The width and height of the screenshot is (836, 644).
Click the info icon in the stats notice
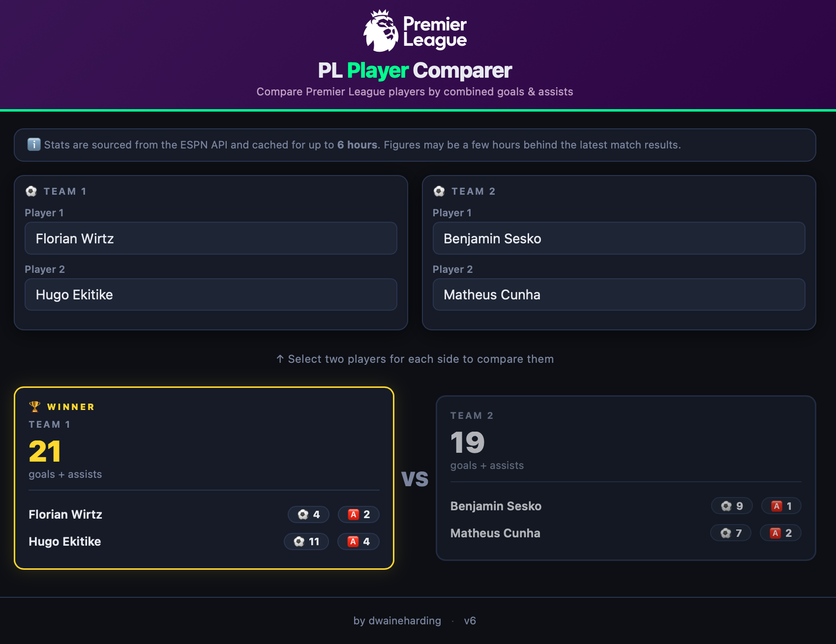click(33, 145)
